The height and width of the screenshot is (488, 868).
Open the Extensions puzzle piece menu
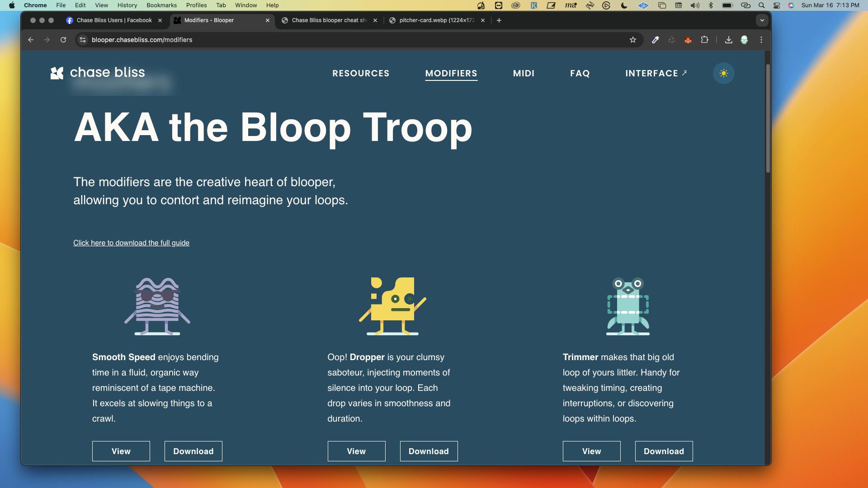pos(704,40)
